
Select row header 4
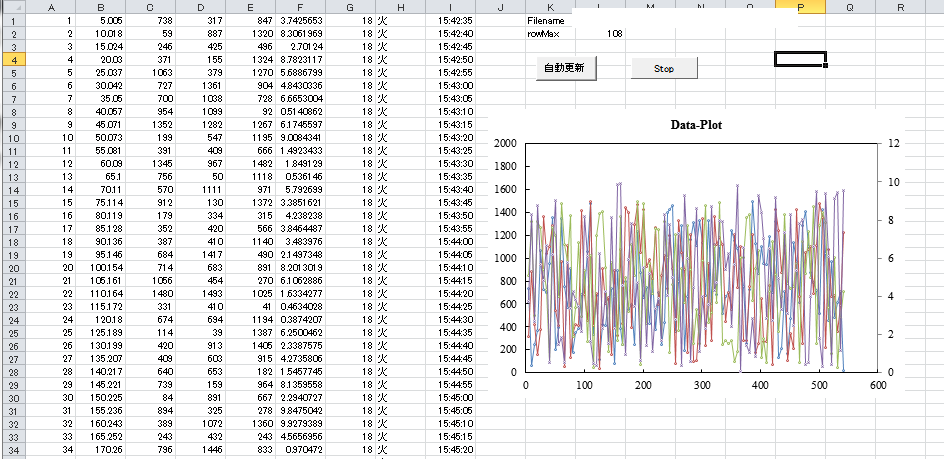click(11, 59)
